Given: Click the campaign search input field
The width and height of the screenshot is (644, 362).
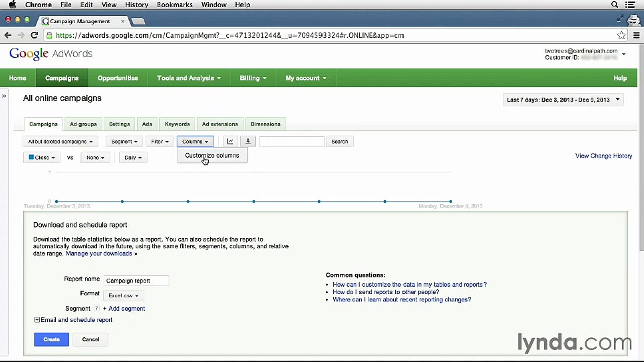Looking at the screenshot, I should click(291, 142).
